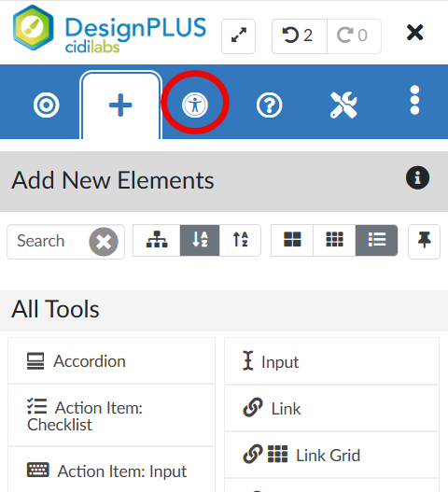
Task: Add a Link Grid element
Action: click(331, 455)
